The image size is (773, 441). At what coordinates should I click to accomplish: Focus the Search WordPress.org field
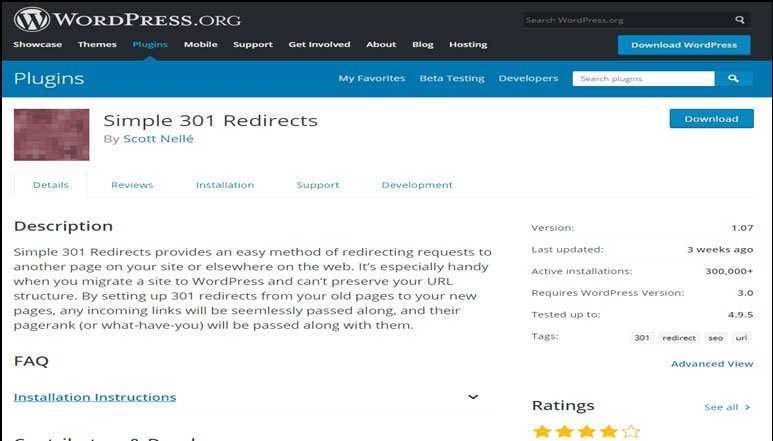pos(629,20)
